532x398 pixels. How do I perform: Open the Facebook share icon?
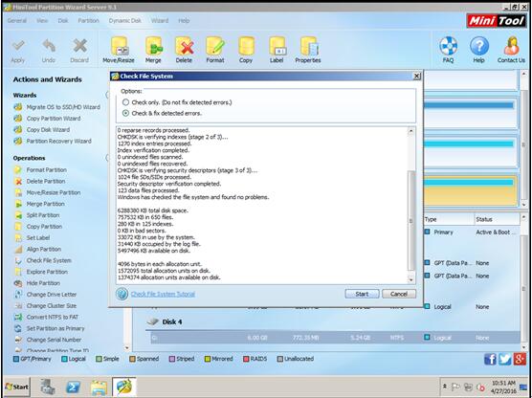(490, 359)
